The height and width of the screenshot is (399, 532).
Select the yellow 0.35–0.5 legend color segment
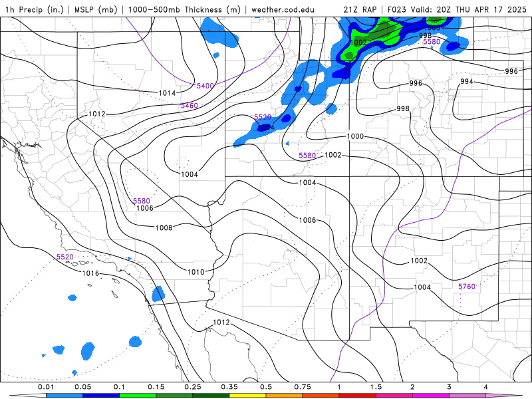(x=247, y=396)
